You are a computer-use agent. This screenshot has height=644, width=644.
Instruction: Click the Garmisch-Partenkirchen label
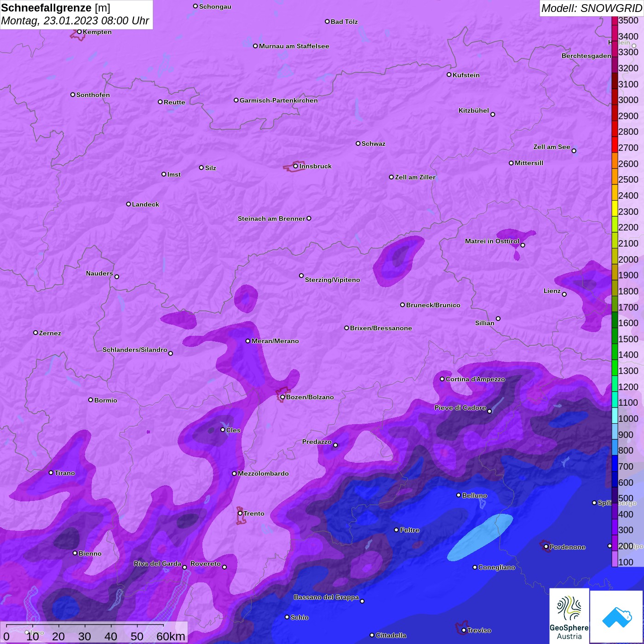pos(279,100)
